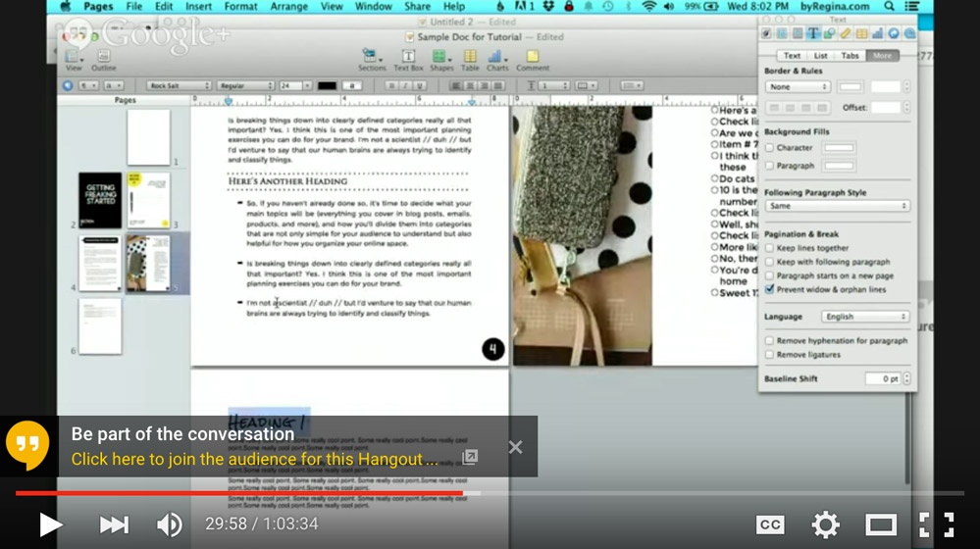Check Keep with following paragraph

point(769,262)
